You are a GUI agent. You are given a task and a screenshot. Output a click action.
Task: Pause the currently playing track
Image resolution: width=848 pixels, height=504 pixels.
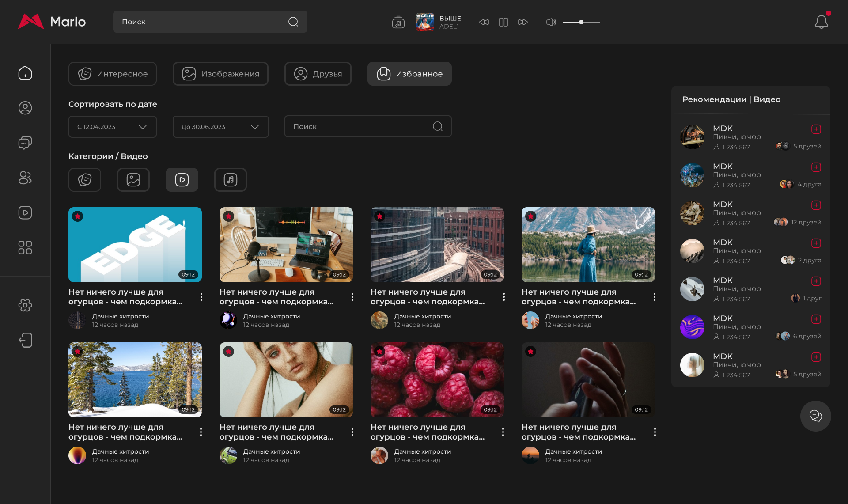click(503, 22)
